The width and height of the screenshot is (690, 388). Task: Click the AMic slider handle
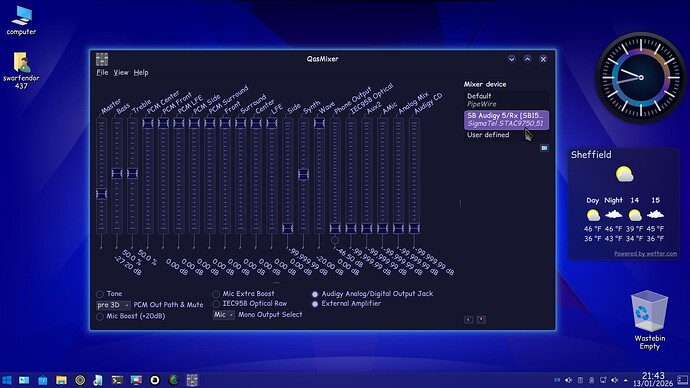[382, 228]
